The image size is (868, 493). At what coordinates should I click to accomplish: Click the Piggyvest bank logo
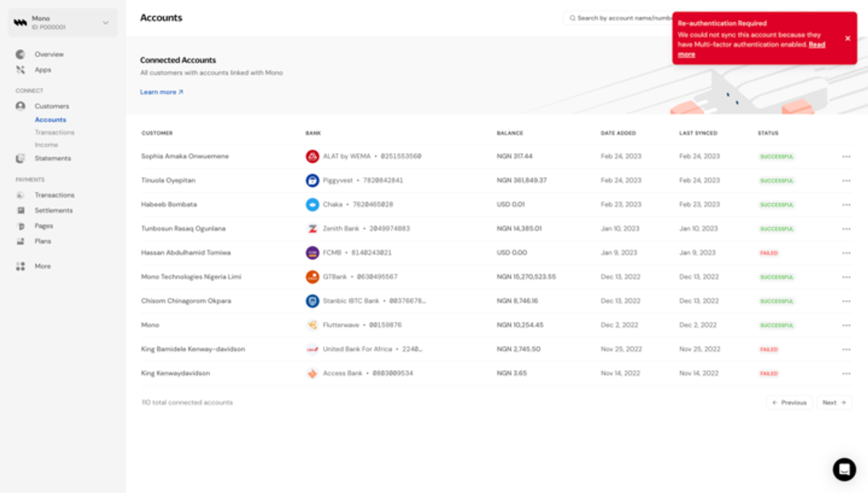(312, 180)
